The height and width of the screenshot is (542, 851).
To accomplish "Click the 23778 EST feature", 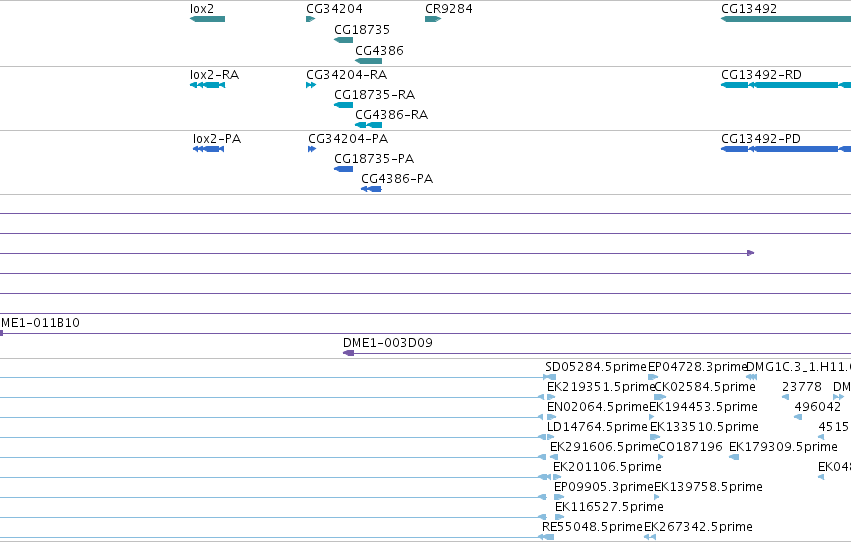I will [x=785, y=397].
